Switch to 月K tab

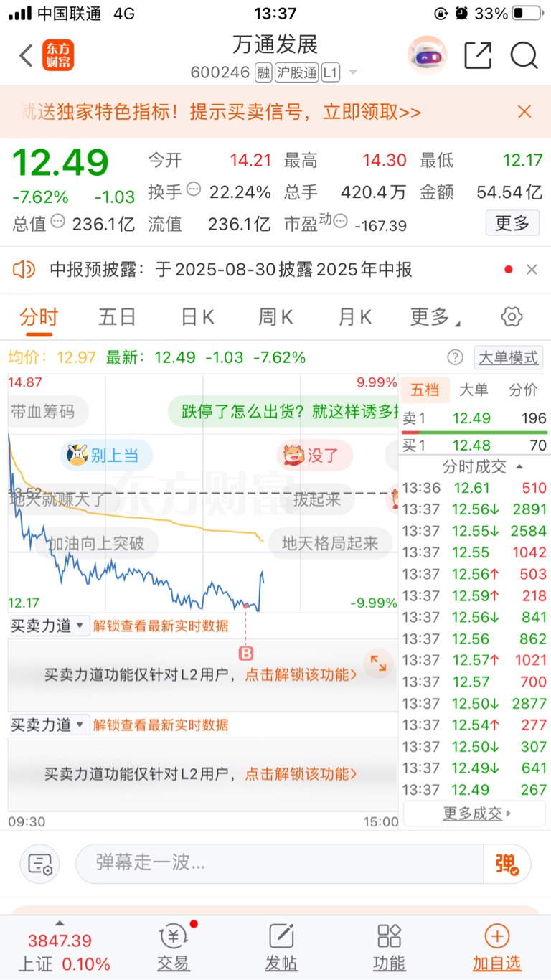(355, 317)
